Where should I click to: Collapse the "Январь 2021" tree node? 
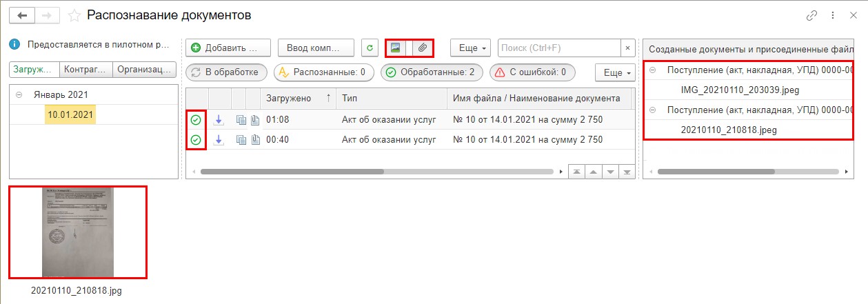coord(19,94)
